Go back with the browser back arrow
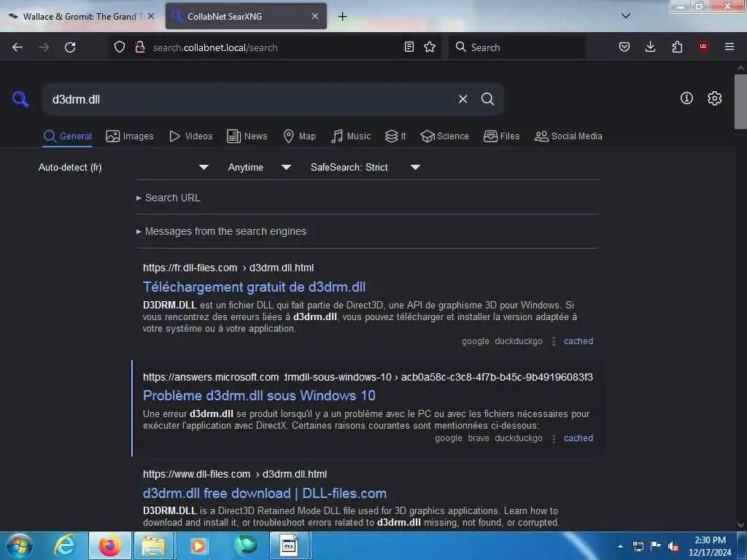Screen dimensions: 747x560 click(x=18, y=47)
